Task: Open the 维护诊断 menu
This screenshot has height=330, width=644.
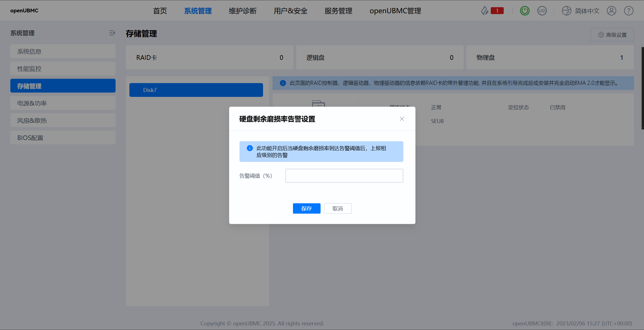Action: point(243,11)
